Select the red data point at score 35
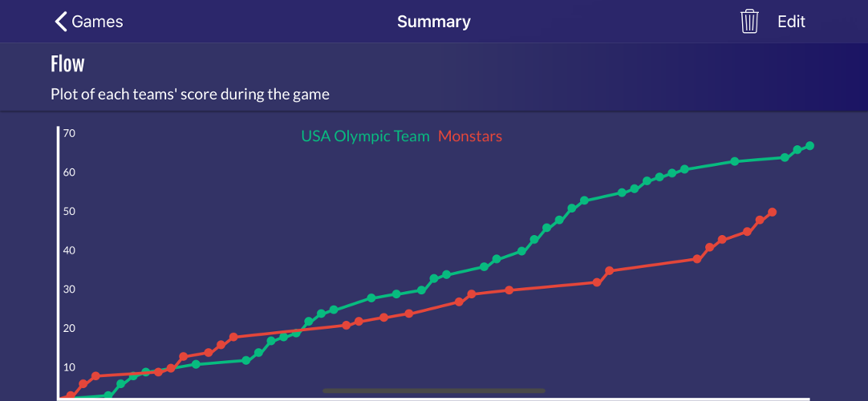The height and width of the screenshot is (401, 868). pos(610,271)
